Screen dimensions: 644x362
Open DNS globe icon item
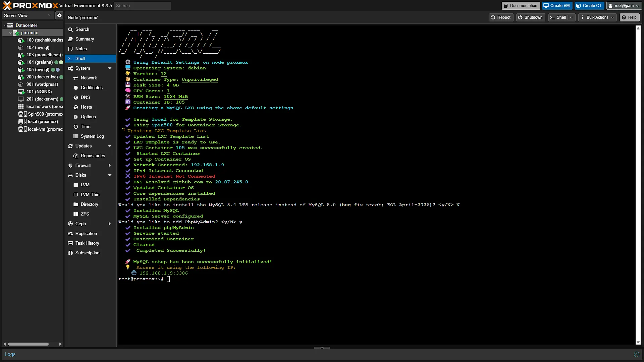click(x=76, y=98)
